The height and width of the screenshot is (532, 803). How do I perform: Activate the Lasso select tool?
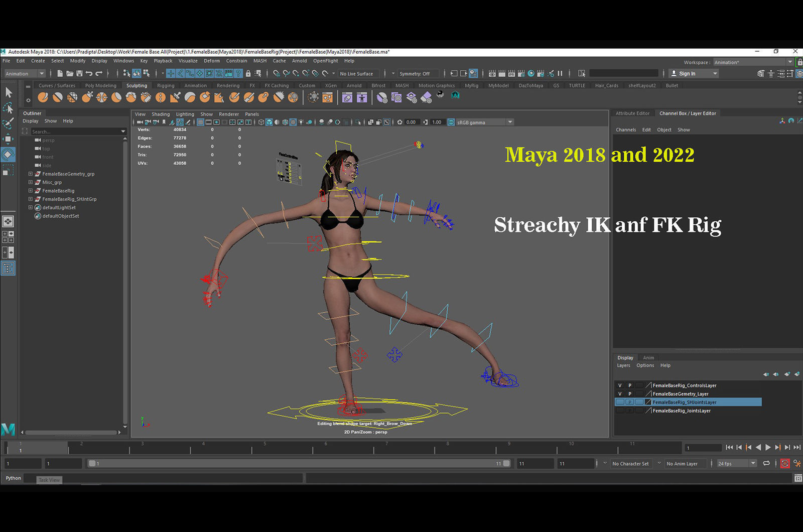point(9,107)
